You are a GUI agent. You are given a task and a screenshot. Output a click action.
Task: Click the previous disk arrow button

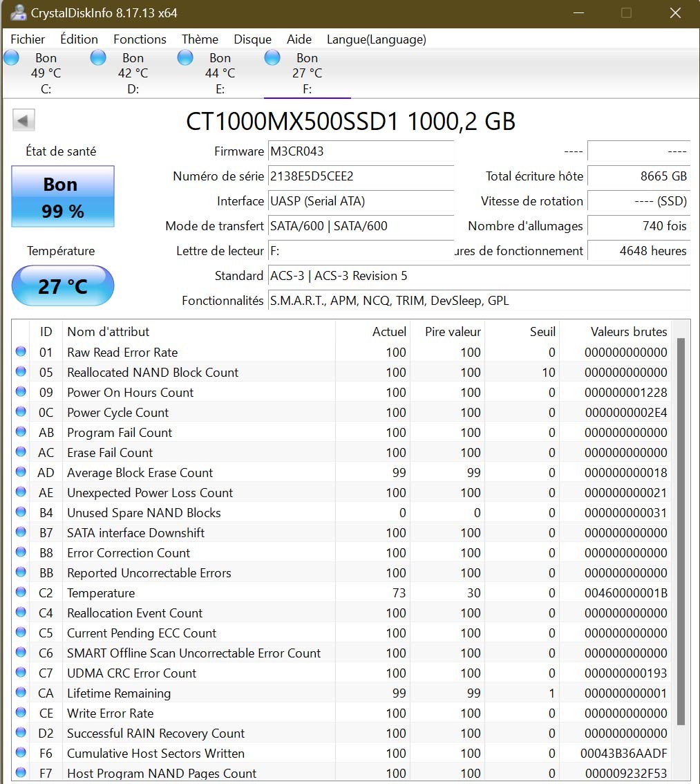(x=23, y=120)
